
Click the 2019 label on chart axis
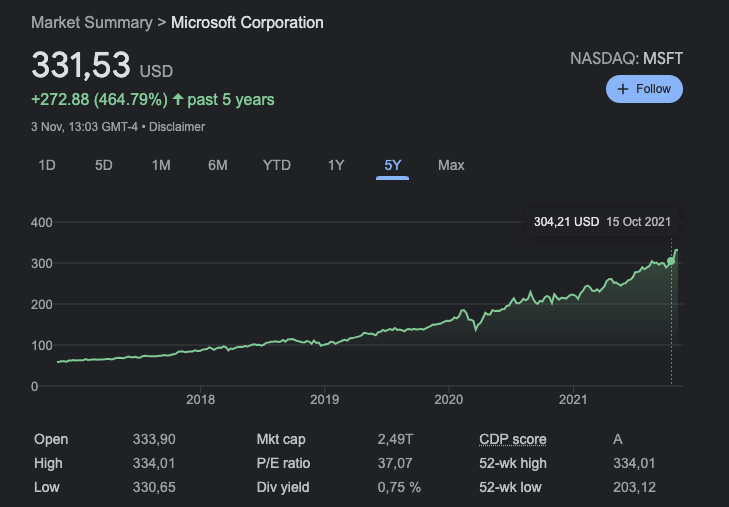[325, 400]
